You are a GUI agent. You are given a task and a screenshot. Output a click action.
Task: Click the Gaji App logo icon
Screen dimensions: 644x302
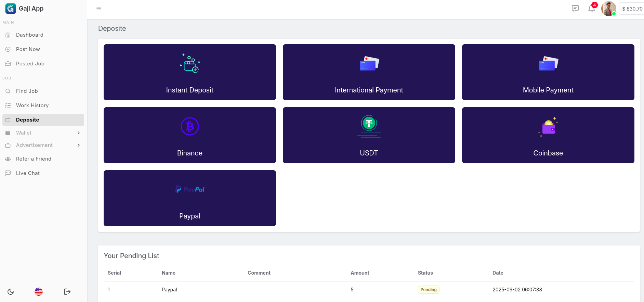pyautogui.click(x=11, y=9)
